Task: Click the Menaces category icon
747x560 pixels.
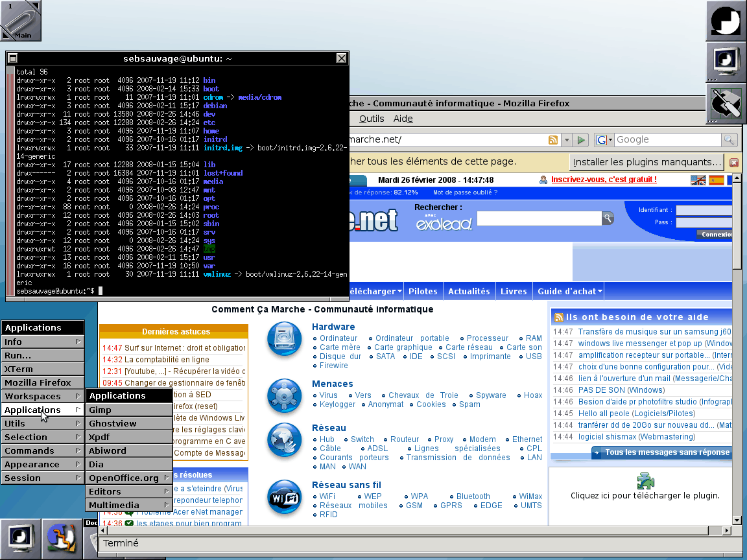Action: pyautogui.click(x=285, y=396)
